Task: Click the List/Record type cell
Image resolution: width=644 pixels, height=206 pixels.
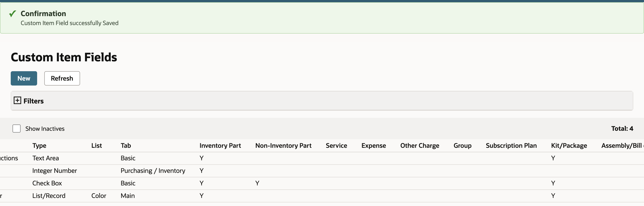Action: 49,196
